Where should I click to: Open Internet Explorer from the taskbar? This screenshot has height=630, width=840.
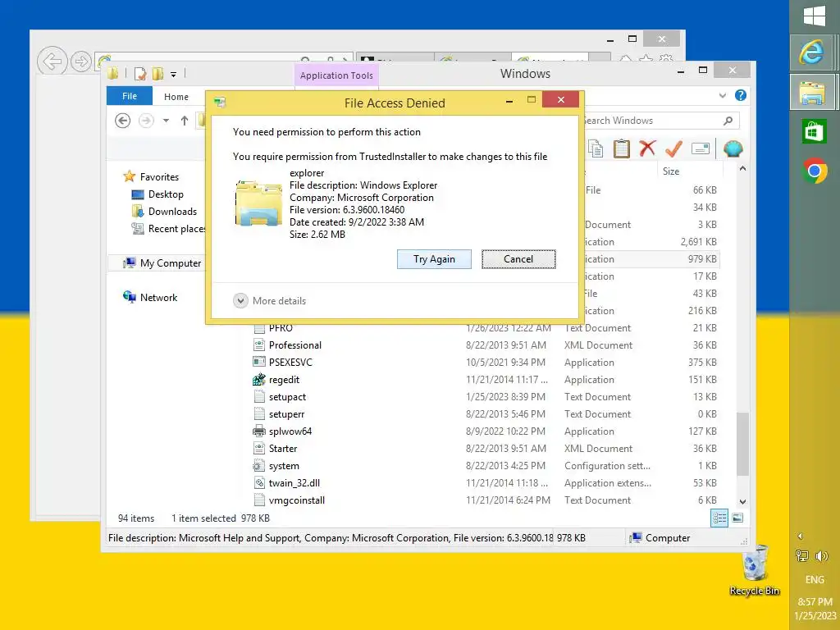(x=811, y=53)
